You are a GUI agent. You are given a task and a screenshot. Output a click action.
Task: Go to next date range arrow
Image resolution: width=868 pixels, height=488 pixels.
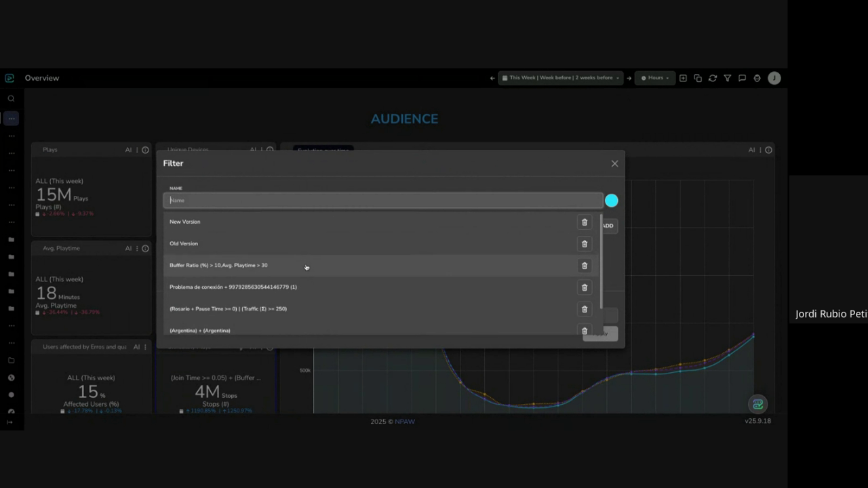pos(629,78)
